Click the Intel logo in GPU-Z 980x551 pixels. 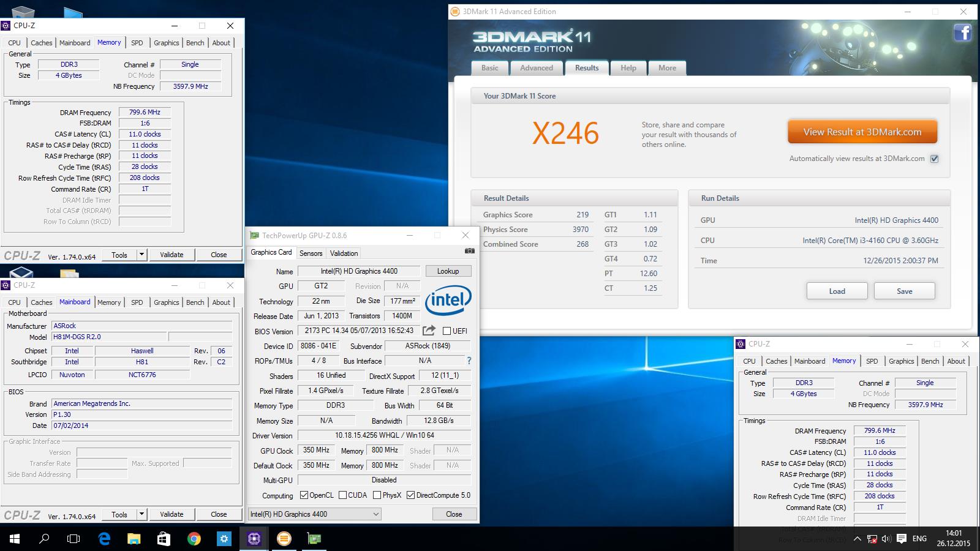(x=448, y=300)
